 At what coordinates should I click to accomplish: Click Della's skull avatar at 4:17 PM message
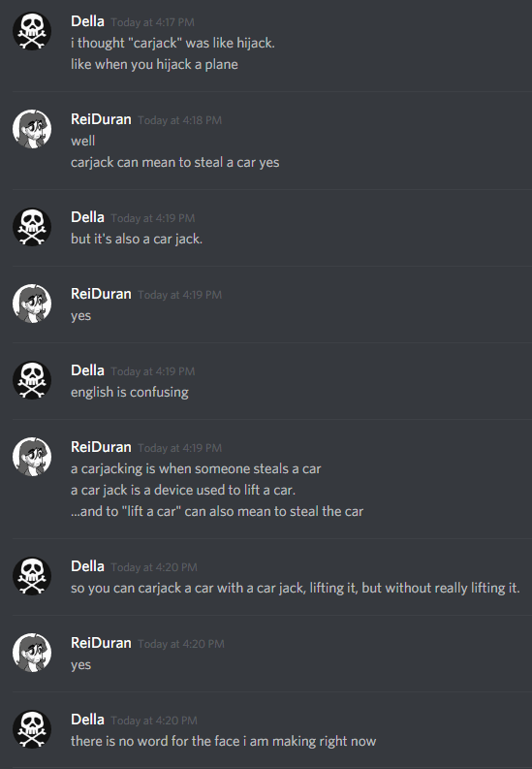pos(32,31)
